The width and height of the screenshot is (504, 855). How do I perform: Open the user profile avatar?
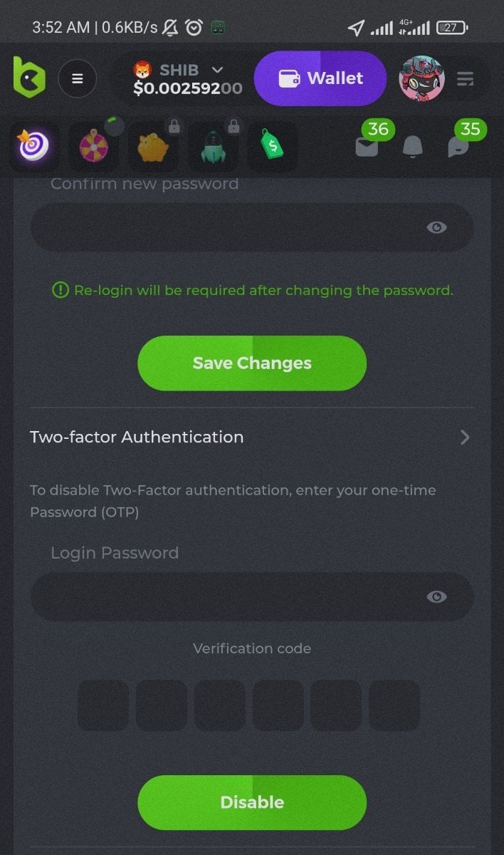click(421, 78)
